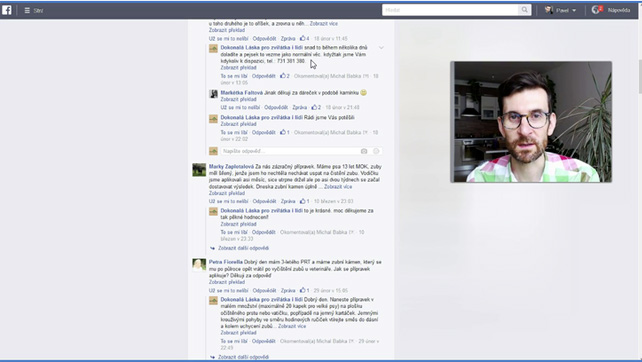Click the Facebook logo icon

click(7, 10)
